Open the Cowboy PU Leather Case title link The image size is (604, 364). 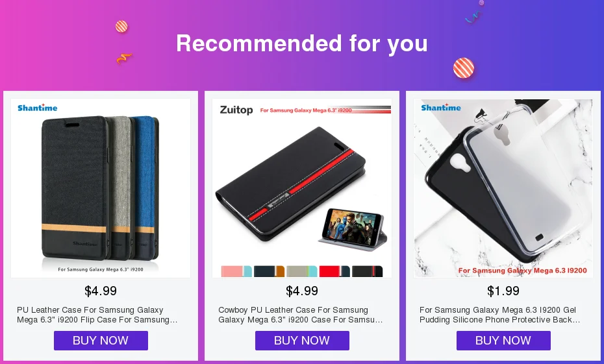point(301,315)
